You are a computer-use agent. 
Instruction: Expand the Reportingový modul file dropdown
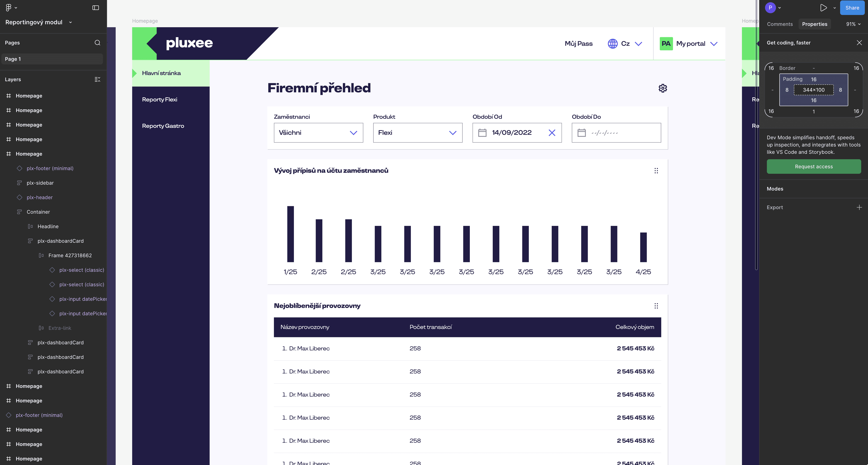pyautogui.click(x=71, y=22)
